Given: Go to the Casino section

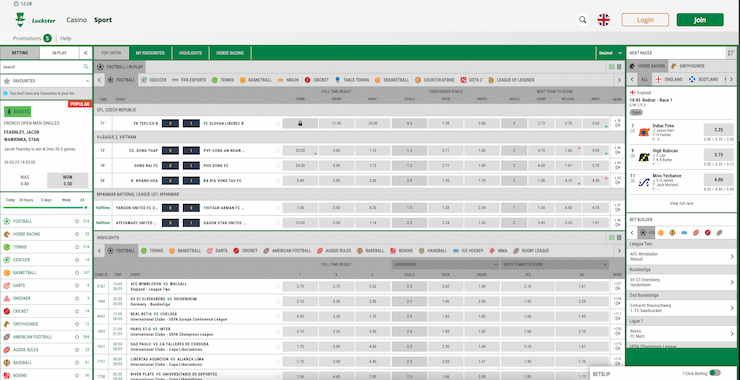Looking at the screenshot, I should tap(76, 20).
